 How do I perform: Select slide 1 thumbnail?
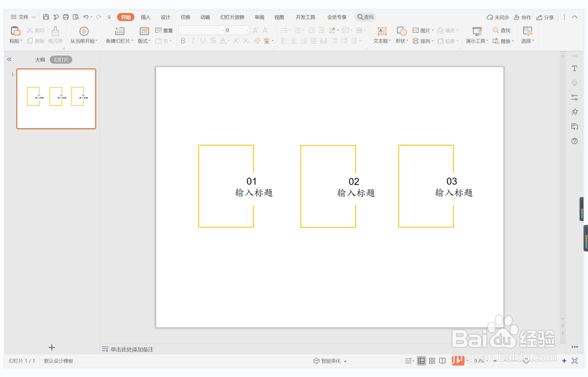click(x=56, y=99)
